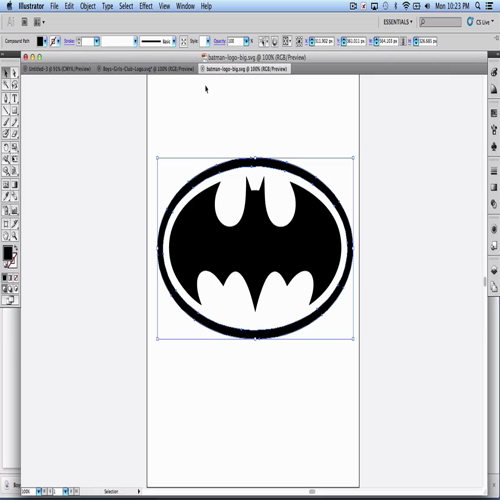Click the horizontal scrollbar thumb at bottom
Image resolution: width=500 pixels, height=500 pixels.
point(312,491)
